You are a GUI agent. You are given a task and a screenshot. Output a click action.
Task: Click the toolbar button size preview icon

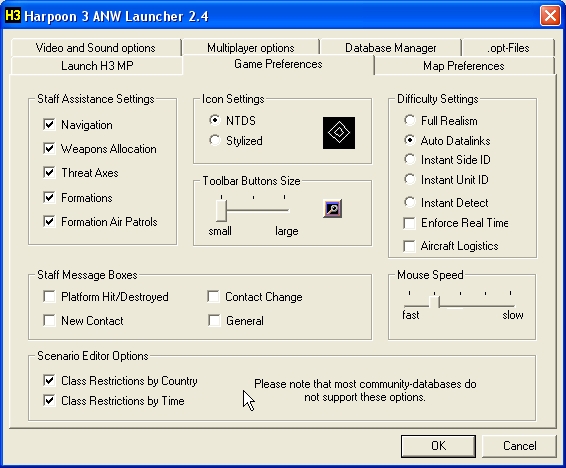pyautogui.click(x=332, y=209)
